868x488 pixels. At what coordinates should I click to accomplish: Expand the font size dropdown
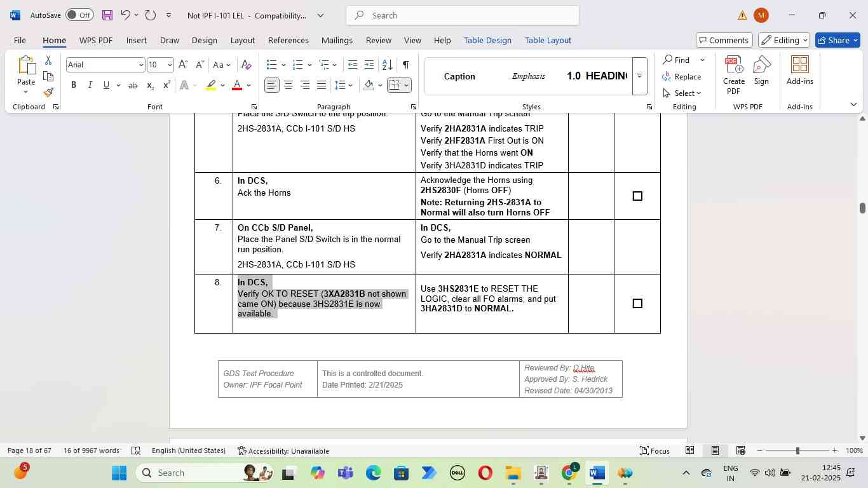tap(170, 65)
